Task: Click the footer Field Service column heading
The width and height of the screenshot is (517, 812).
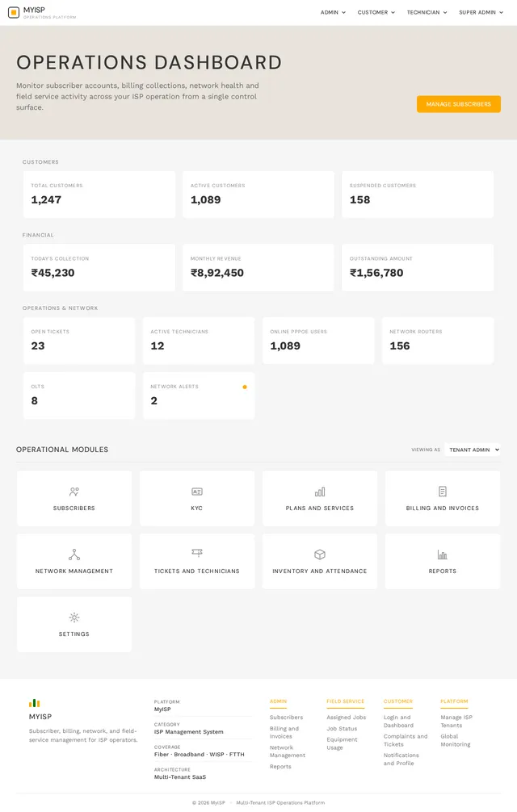Action: click(x=346, y=701)
